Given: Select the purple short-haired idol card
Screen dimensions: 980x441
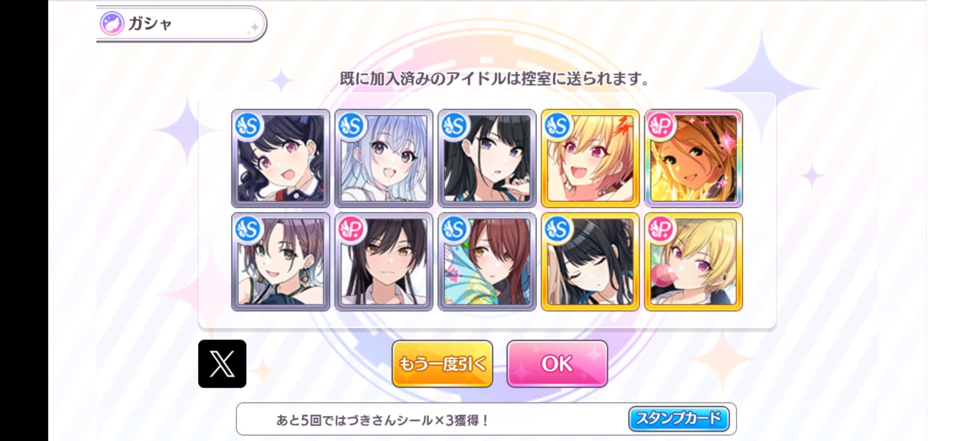Looking at the screenshot, I should pyautogui.click(x=280, y=262).
